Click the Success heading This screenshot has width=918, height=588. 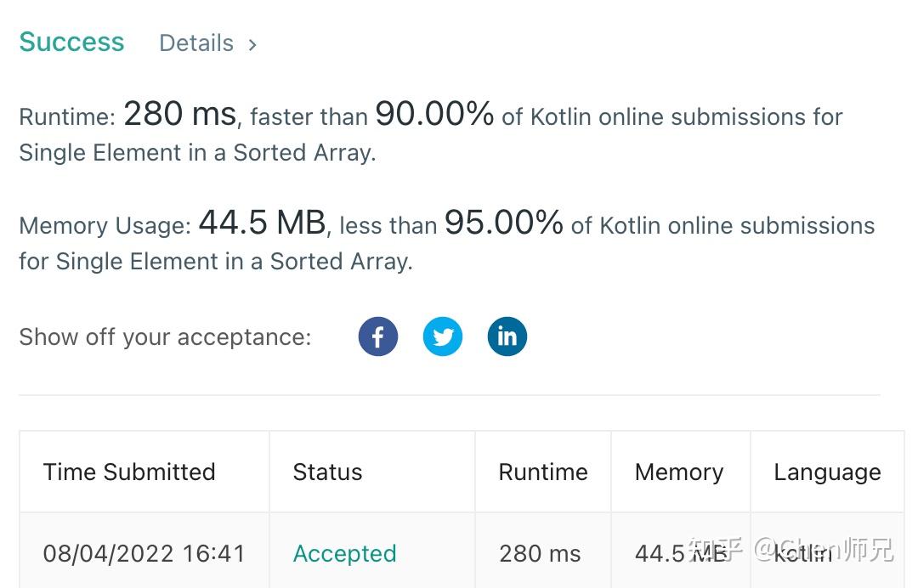(x=71, y=42)
